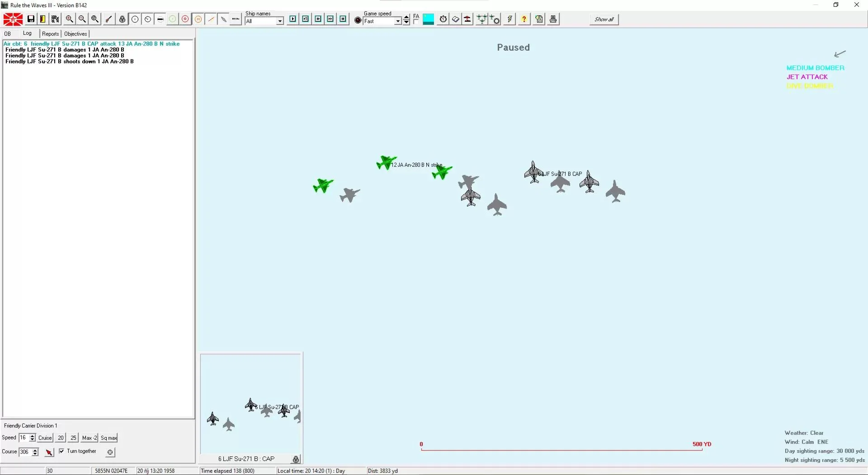Toggle the Turn together checkbox
This screenshot has height=475, width=868.
coord(61,451)
